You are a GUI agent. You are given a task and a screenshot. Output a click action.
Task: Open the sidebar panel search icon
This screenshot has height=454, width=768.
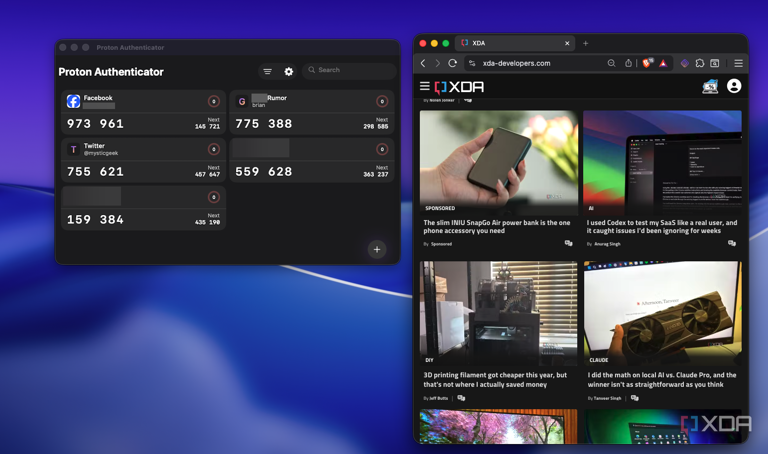tap(715, 63)
